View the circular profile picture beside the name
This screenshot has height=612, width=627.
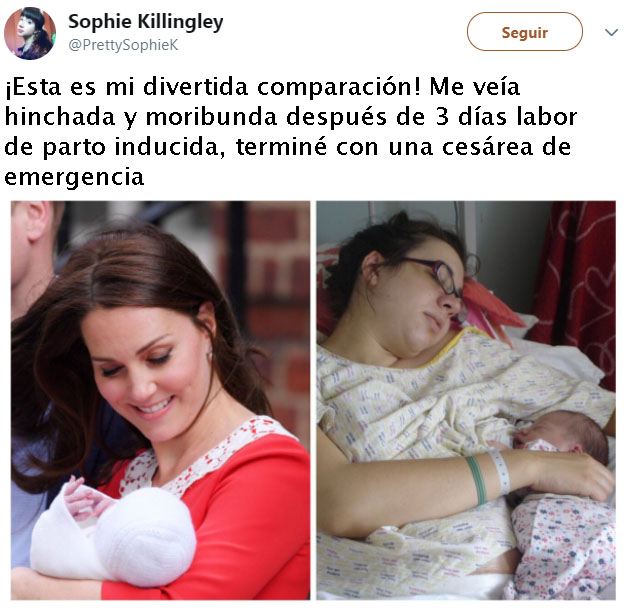pyautogui.click(x=30, y=33)
